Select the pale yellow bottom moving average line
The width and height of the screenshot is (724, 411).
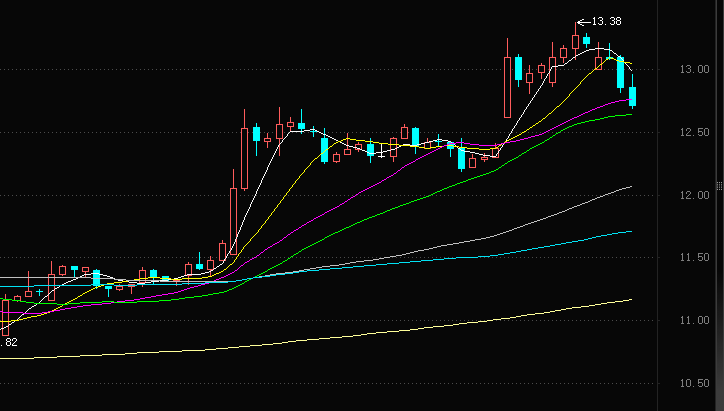coord(316,339)
